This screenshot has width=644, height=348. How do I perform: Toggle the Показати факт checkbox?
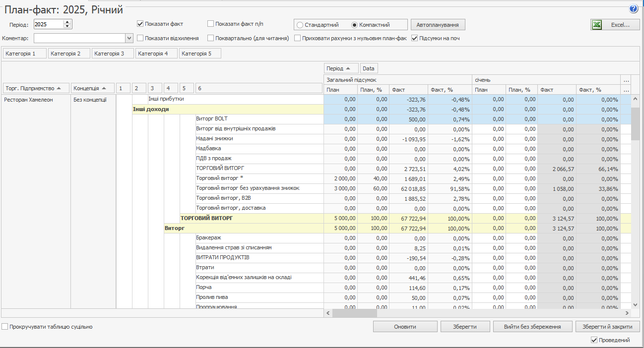(x=140, y=24)
